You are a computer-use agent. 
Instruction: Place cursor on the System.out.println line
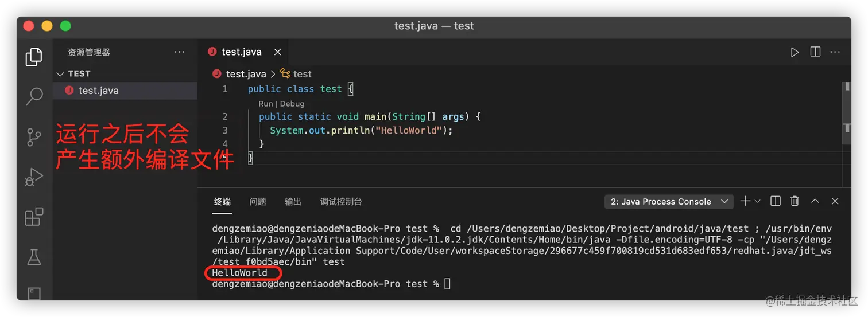(362, 131)
